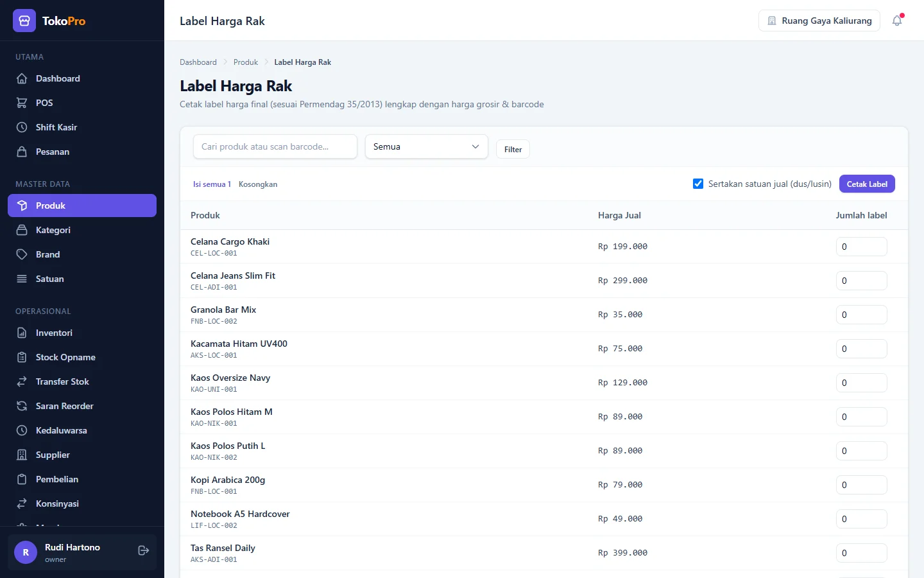Click the Kategori icon in sidebar
The height and width of the screenshot is (578, 924).
point(22,230)
